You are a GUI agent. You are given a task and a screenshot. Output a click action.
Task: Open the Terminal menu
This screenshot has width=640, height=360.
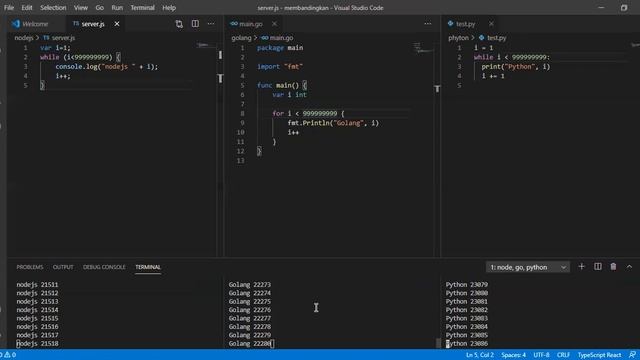tap(142, 8)
